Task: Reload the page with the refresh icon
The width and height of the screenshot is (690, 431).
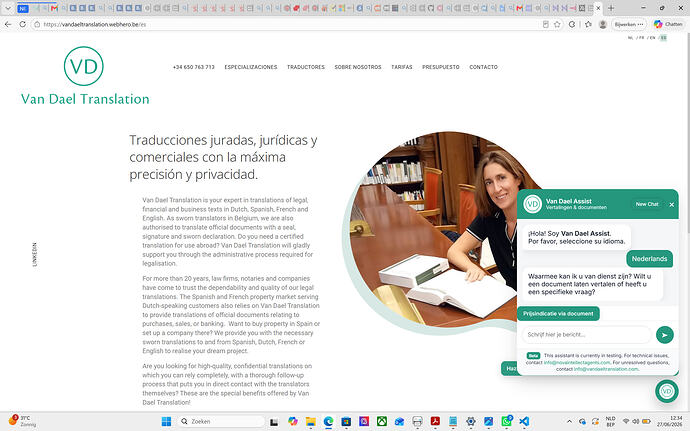Action: click(22, 25)
